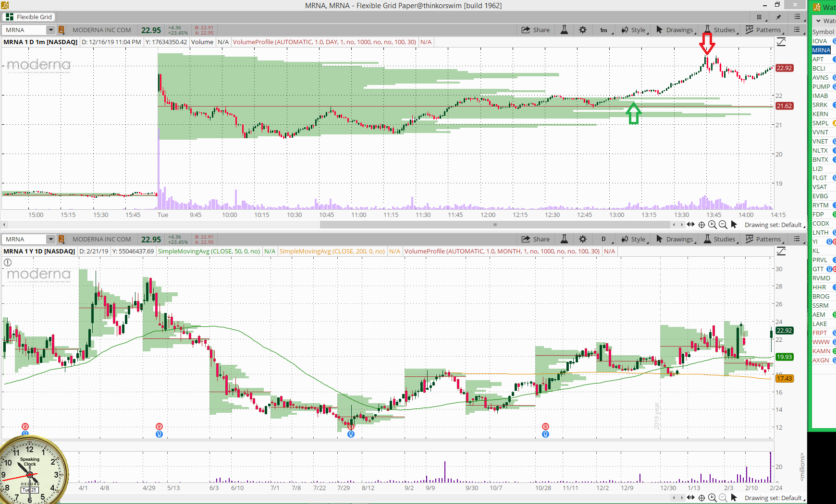Click crosshair tool under lower chart
This screenshot has width=836, height=504.
[x=701, y=498]
